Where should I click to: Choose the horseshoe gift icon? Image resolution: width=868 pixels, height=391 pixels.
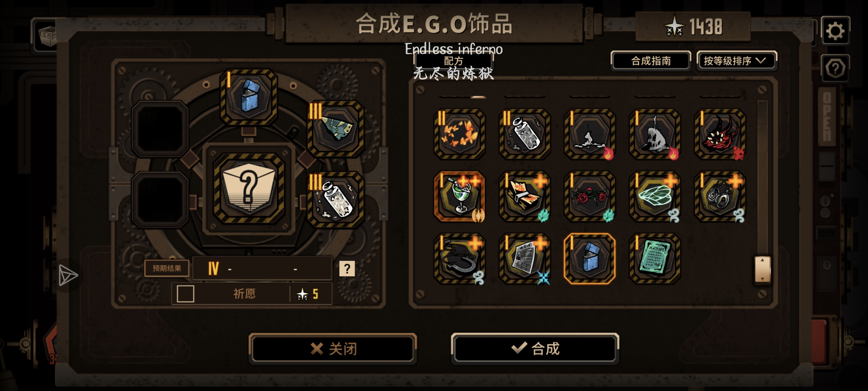point(459,259)
